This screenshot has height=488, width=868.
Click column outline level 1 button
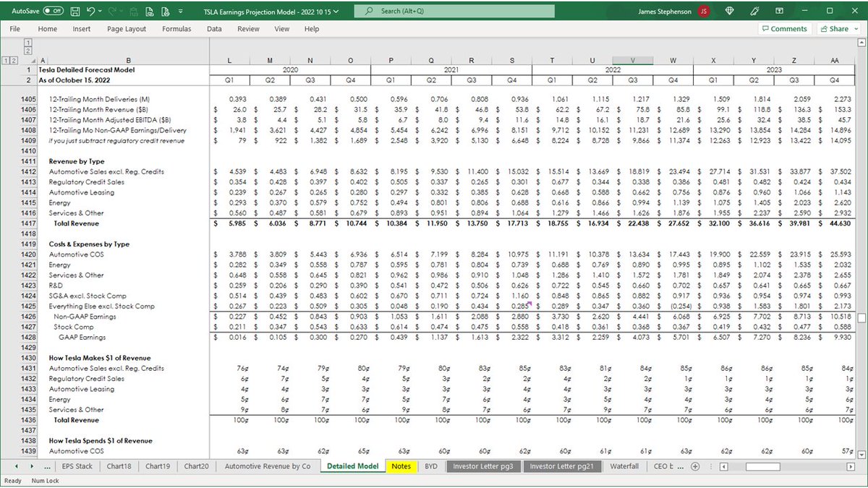point(27,42)
